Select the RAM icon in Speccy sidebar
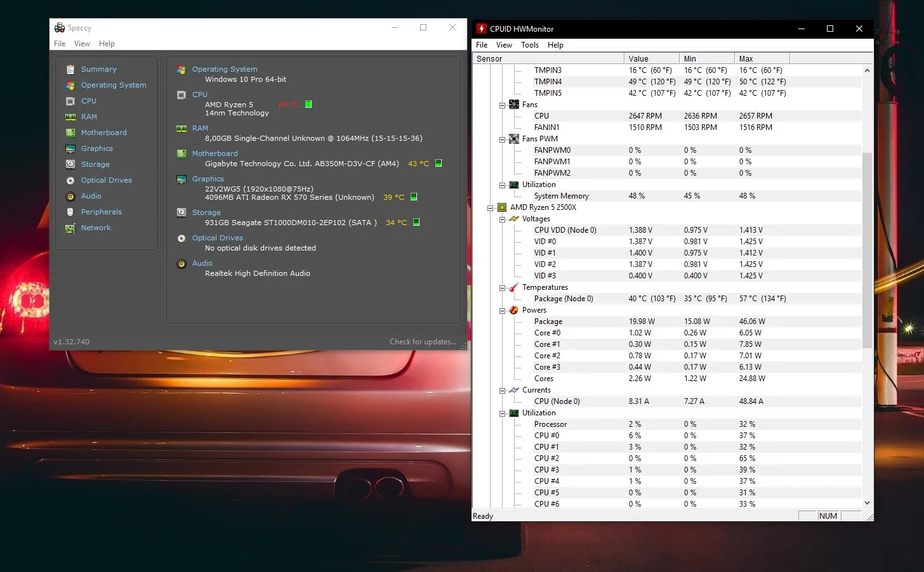The height and width of the screenshot is (572, 924). click(70, 117)
